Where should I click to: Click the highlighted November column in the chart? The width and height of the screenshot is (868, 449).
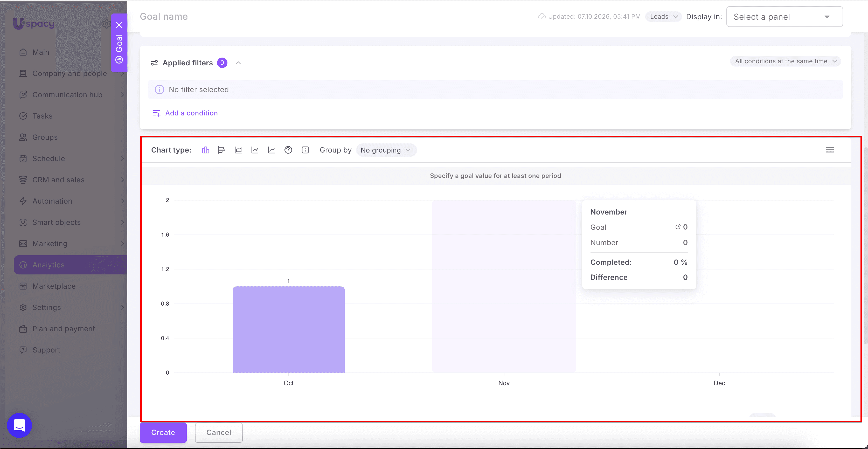pos(504,287)
